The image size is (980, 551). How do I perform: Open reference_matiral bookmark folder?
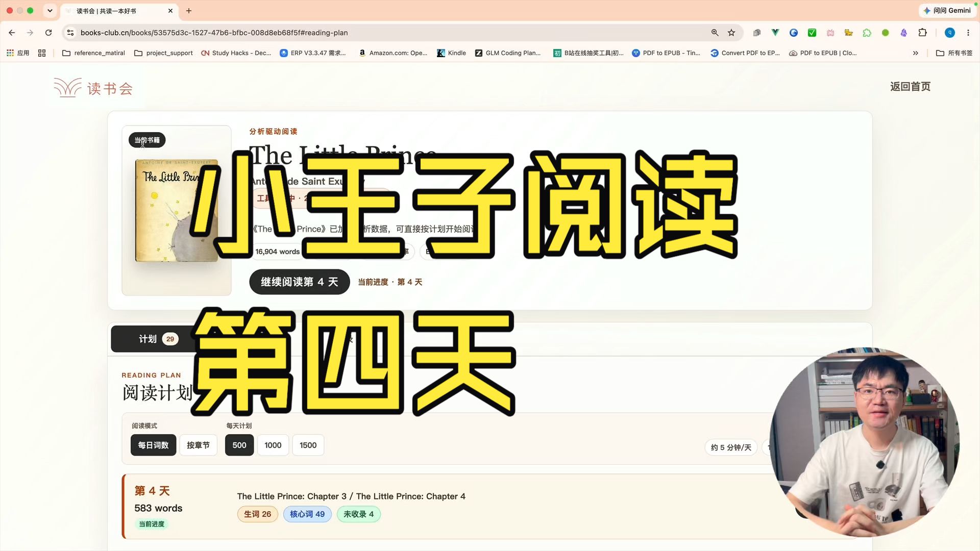click(x=93, y=53)
